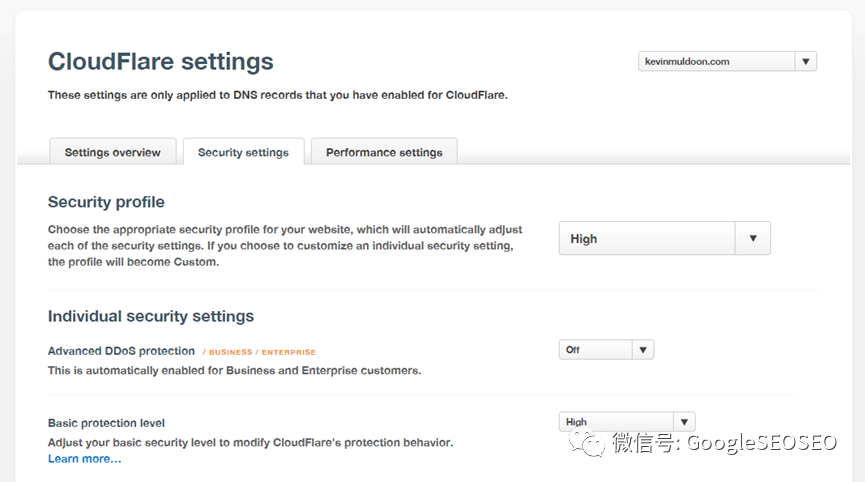The width and height of the screenshot is (865, 482).
Task: Open the Performance settings tab
Action: [x=384, y=152]
